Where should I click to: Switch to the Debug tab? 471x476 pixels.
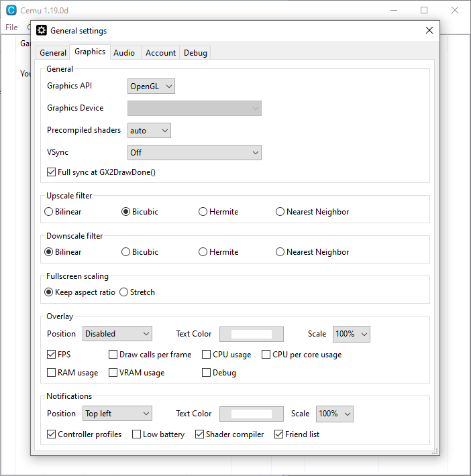point(195,53)
